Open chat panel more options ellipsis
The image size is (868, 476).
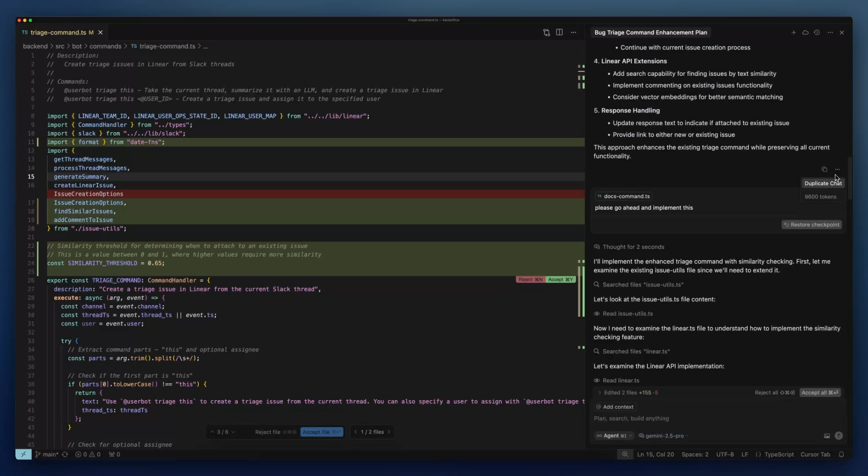[830, 33]
